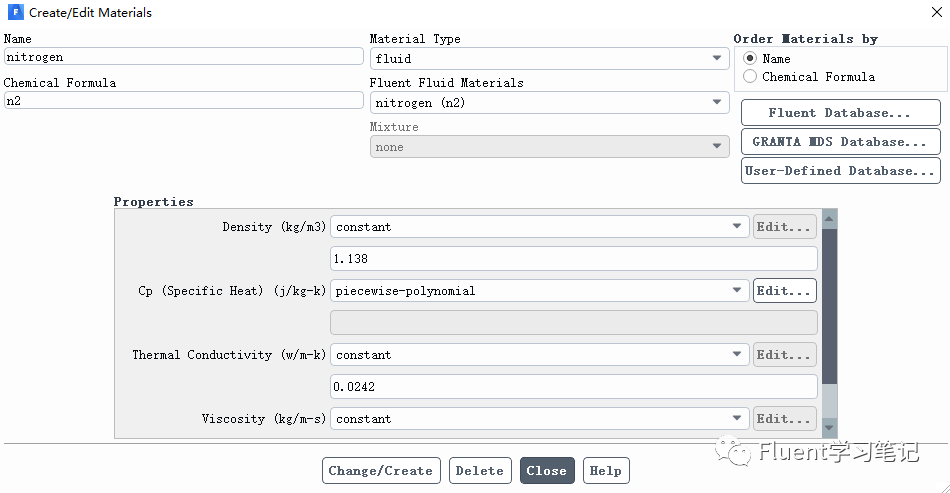Open the Material Type dropdown
This screenshot has width=950, height=493.
pos(548,59)
